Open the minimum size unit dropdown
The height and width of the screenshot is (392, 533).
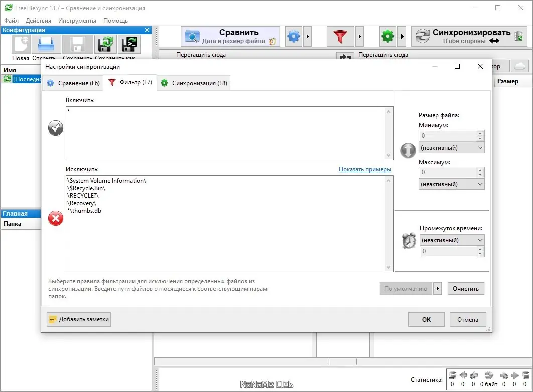(451, 148)
